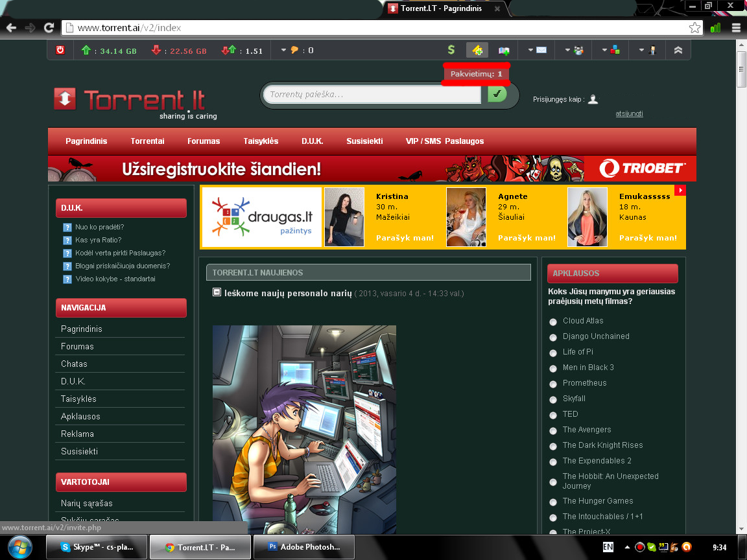Open Forumas in red menu bar
The width and height of the screenshot is (747, 560).
[x=204, y=141]
